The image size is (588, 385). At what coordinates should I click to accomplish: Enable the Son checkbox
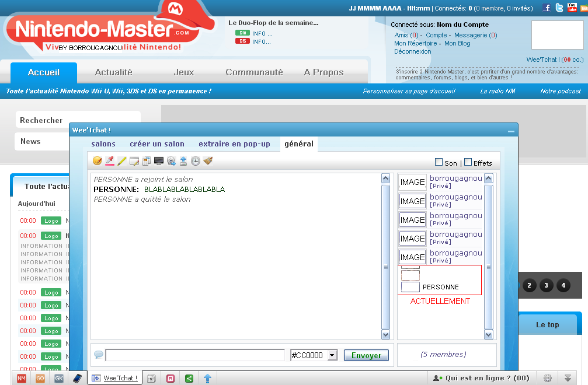[439, 162]
